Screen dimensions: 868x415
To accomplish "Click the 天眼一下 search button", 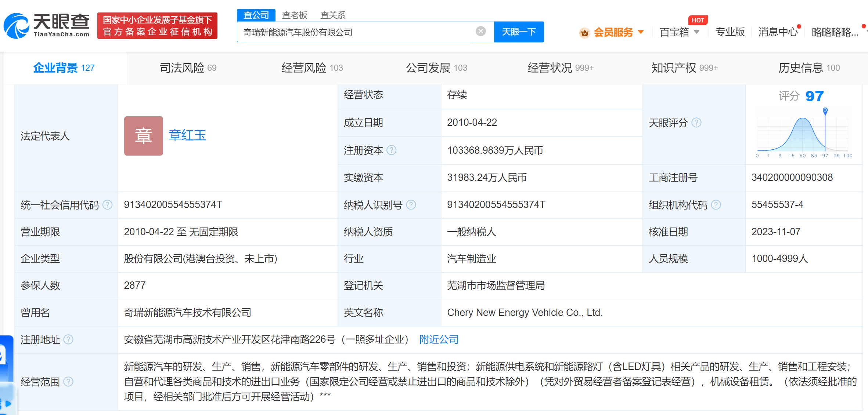I will point(519,32).
